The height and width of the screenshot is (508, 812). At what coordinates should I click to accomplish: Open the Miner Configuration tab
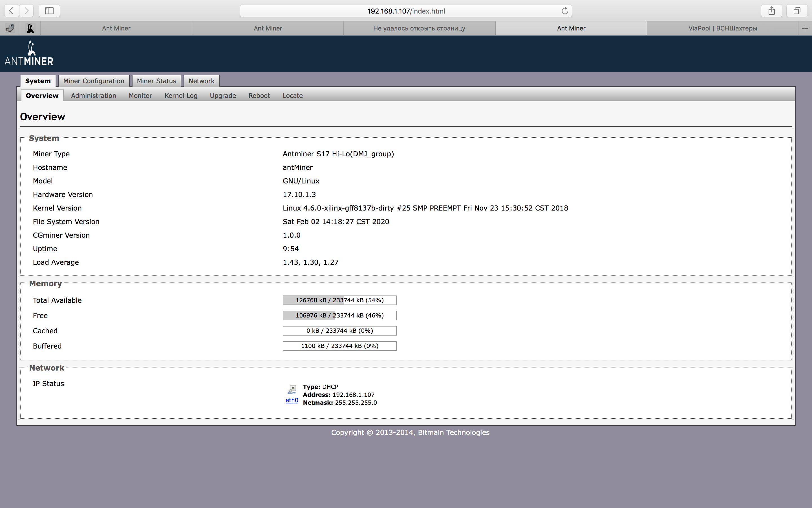coord(94,81)
